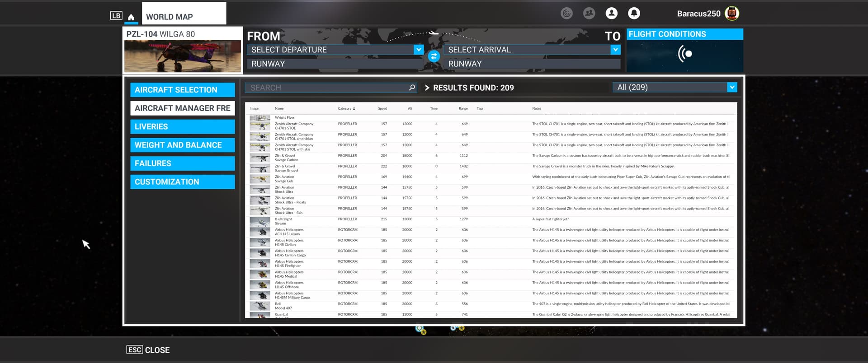Open the user profile silhouette icon
The image size is (868, 363).
611,14
